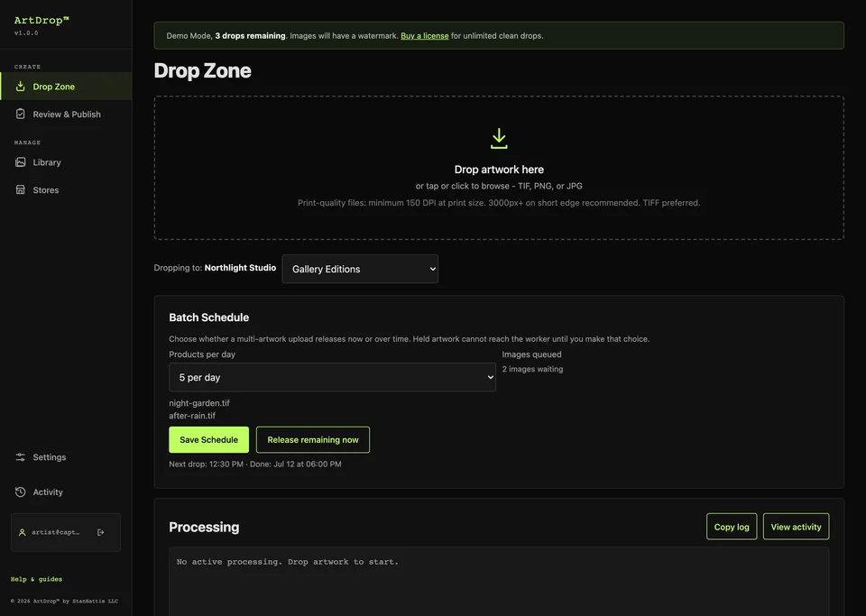Click the 2 images waiting status text
This screenshot has height=616, width=866.
pos(532,369)
